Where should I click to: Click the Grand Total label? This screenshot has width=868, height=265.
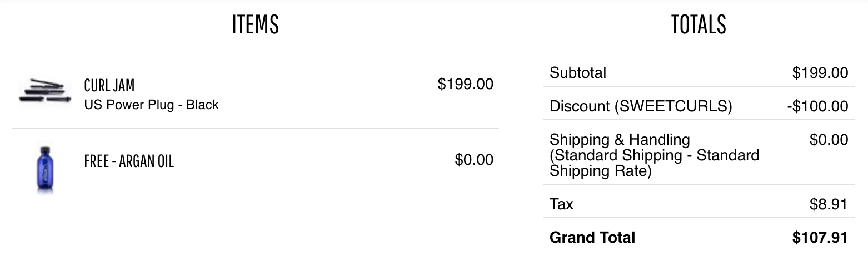click(592, 238)
